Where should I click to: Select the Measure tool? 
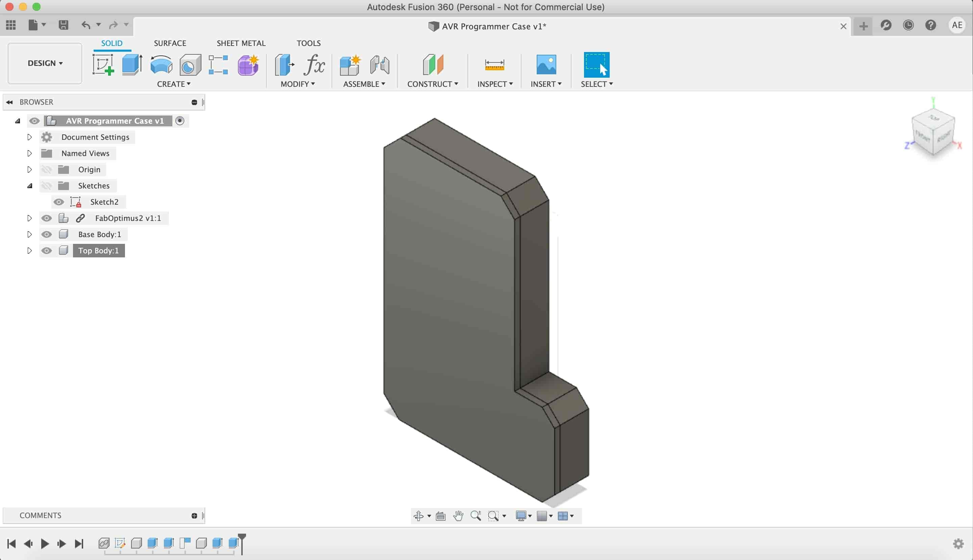pos(494,65)
